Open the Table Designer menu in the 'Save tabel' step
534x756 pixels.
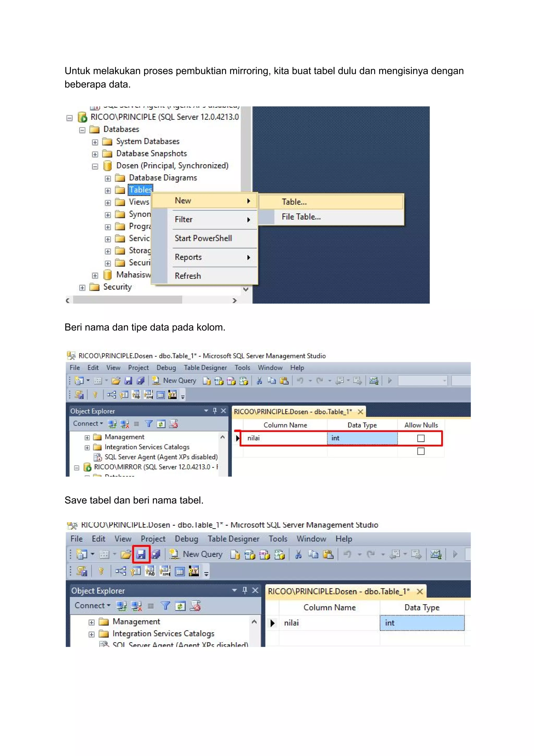[x=233, y=539]
